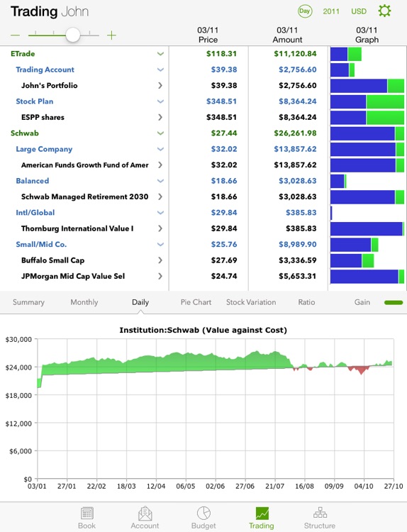
Task: Select the Schwab row label
Action: pyautogui.click(x=24, y=133)
